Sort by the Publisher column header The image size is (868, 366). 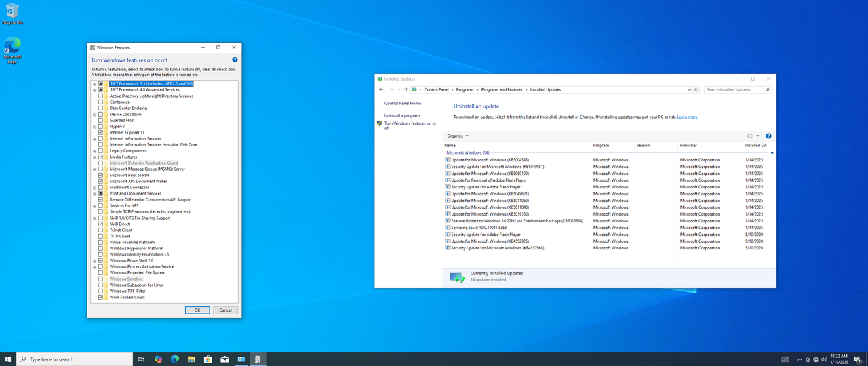(x=710, y=145)
